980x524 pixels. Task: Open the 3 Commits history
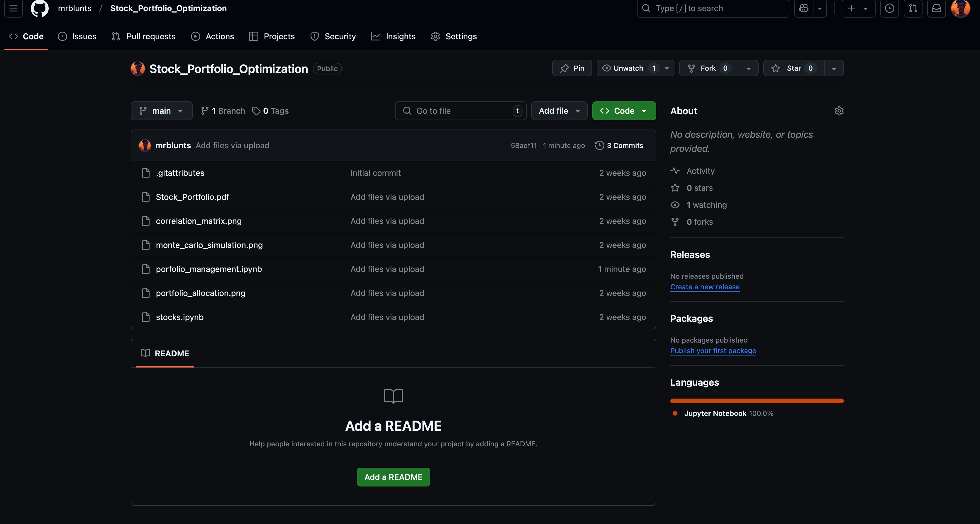tap(619, 145)
